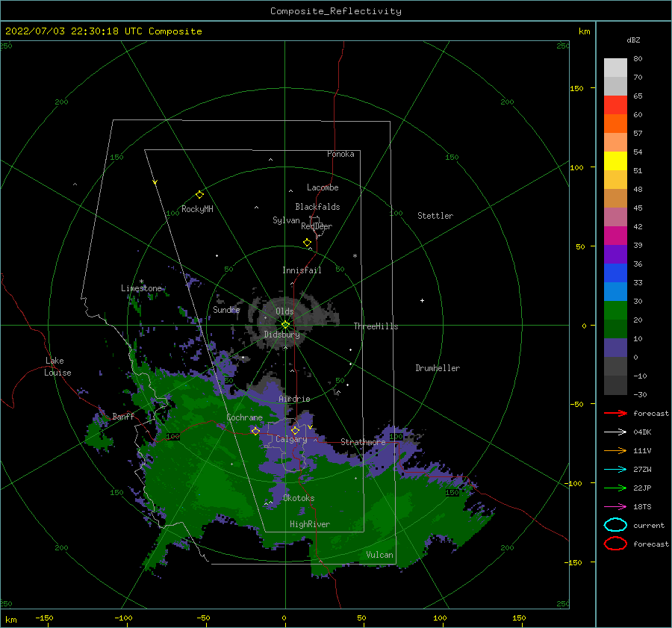Click the yellow diamond marker near RockyMH

point(199,195)
